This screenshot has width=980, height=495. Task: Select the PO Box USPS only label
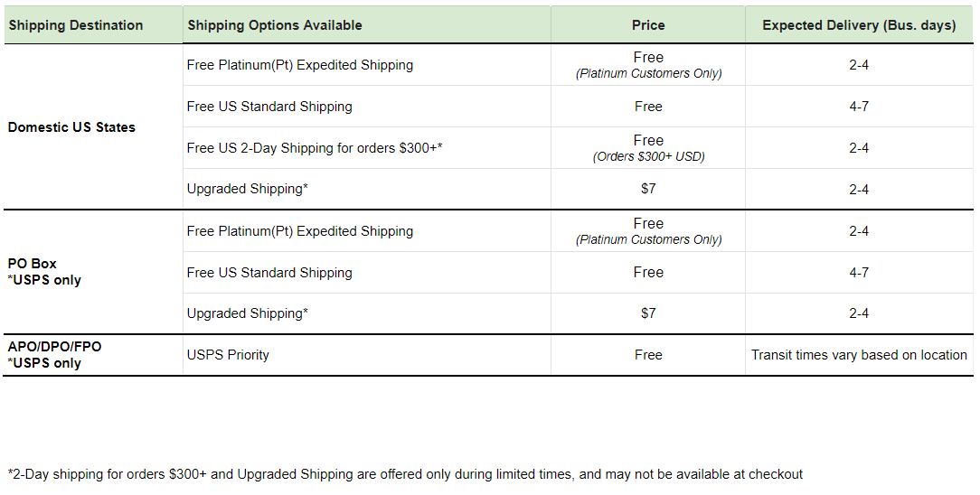[x=44, y=272]
